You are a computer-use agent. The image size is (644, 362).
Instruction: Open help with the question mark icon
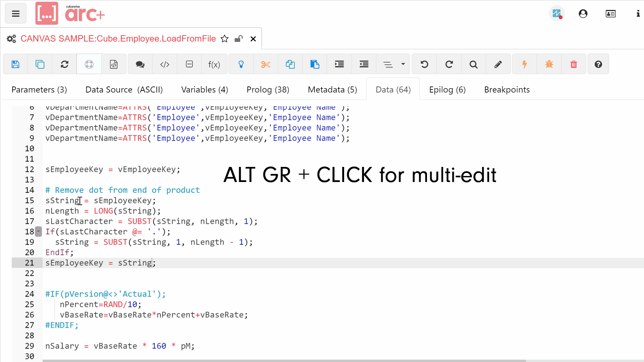pyautogui.click(x=598, y=64)
